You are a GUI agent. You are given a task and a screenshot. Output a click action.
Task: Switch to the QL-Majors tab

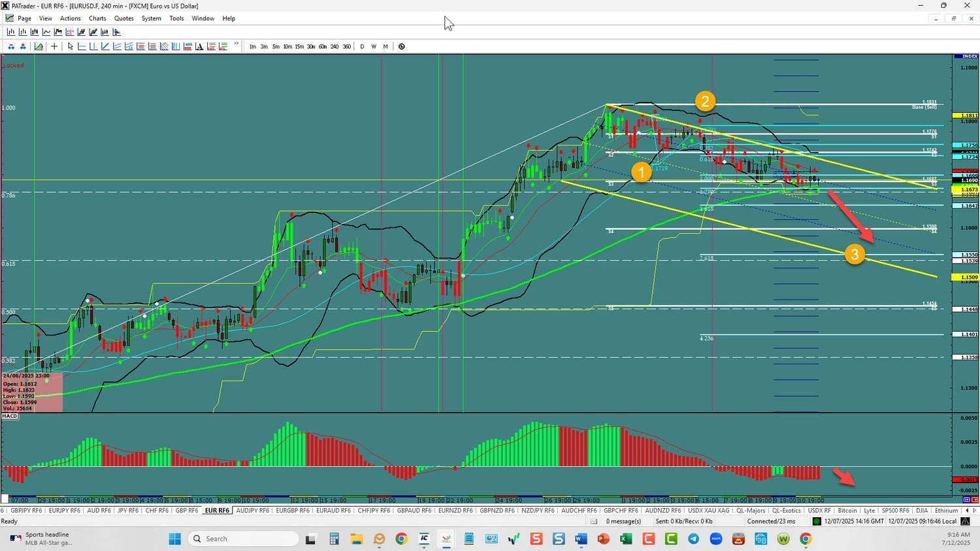(x=751, y=511)
